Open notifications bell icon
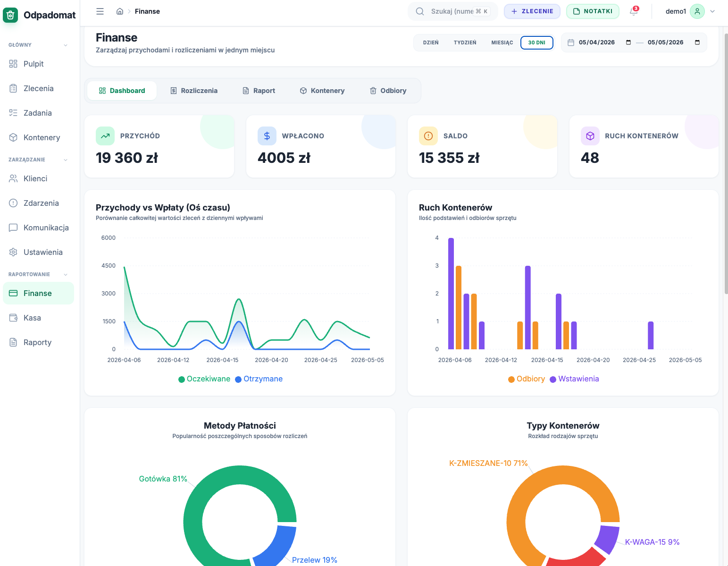Viewport: 728px width, 566px height. tap(634, 11)
